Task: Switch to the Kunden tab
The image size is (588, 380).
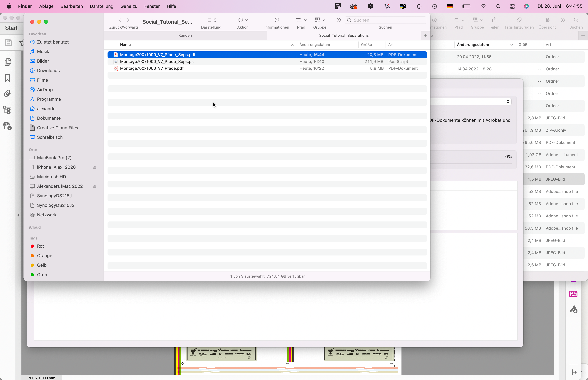Action: 185,36
